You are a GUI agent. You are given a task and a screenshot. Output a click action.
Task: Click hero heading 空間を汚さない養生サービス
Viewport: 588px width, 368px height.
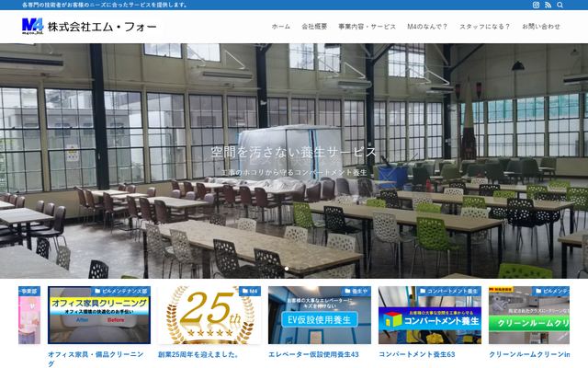(294, 152)
